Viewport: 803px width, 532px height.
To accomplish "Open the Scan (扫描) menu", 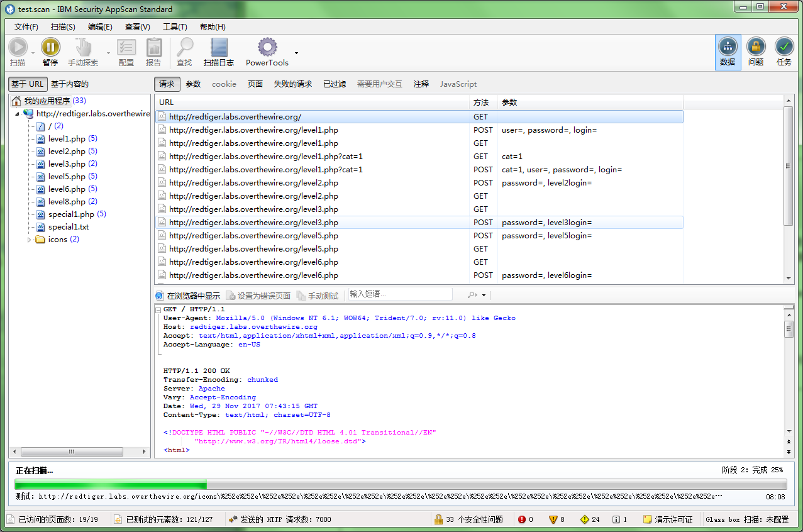I will coord(63,27).
